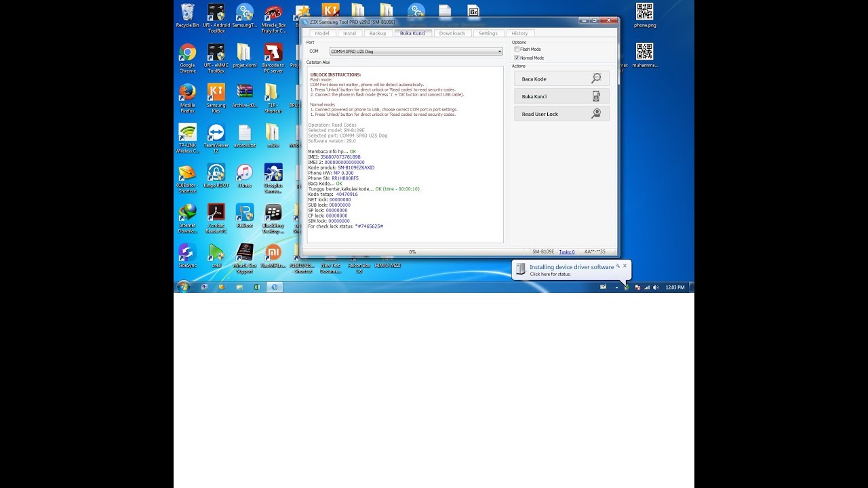Click the Read User Lock button

coord(561,114)
